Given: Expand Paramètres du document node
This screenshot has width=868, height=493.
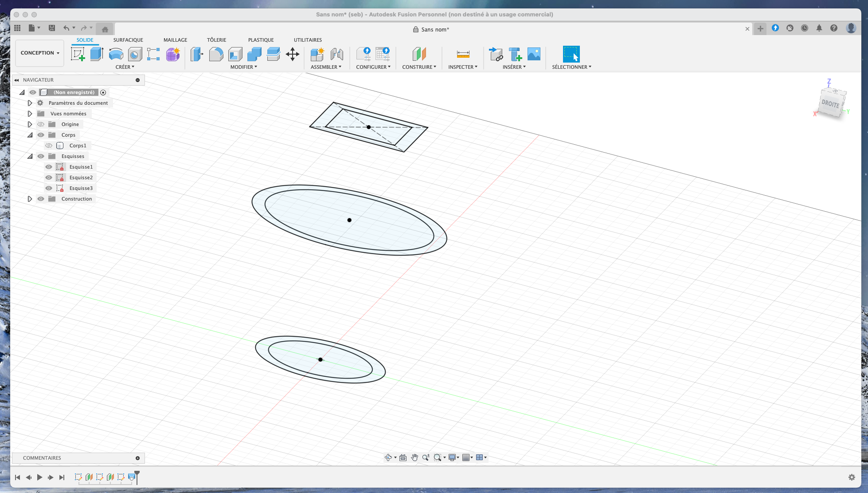Looking at the screenshot, I should (30, 103).
